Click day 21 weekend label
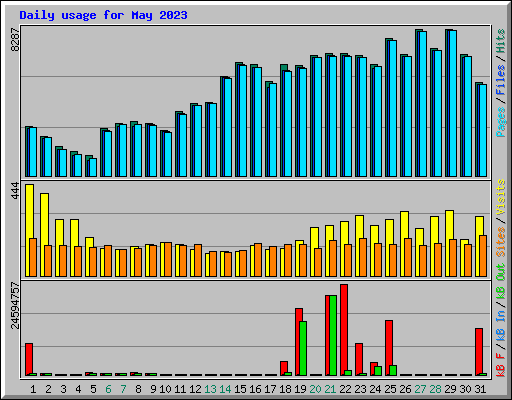This screenshot has width=512, height=400. (330, 389)
